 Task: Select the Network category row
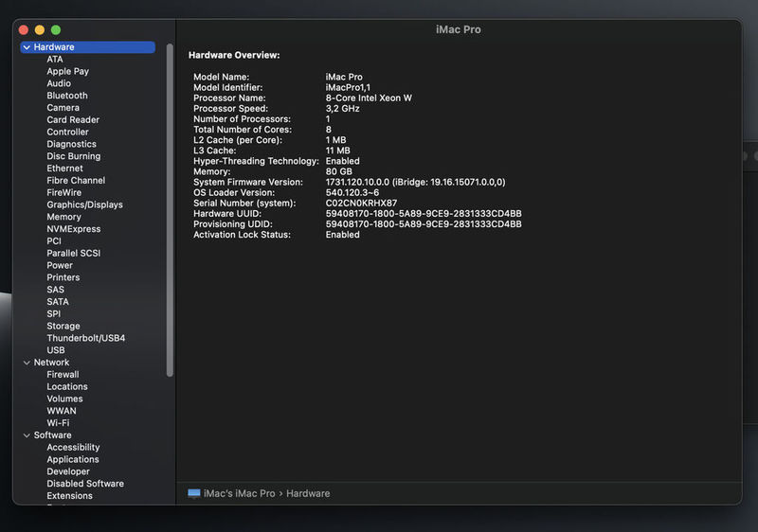coord(87,363)
